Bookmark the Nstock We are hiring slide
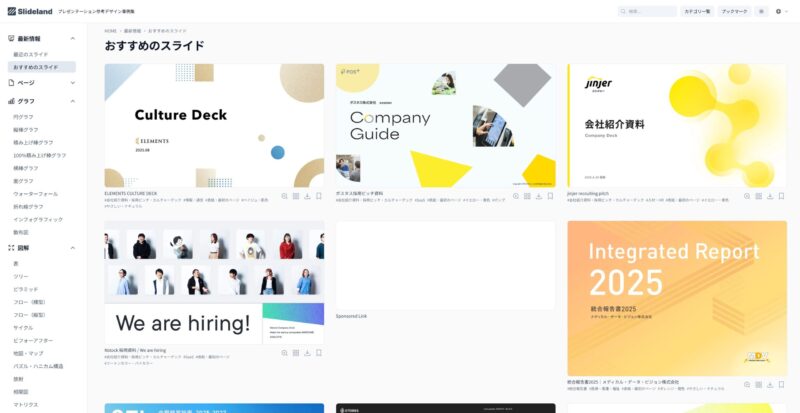 pos(319,353)
